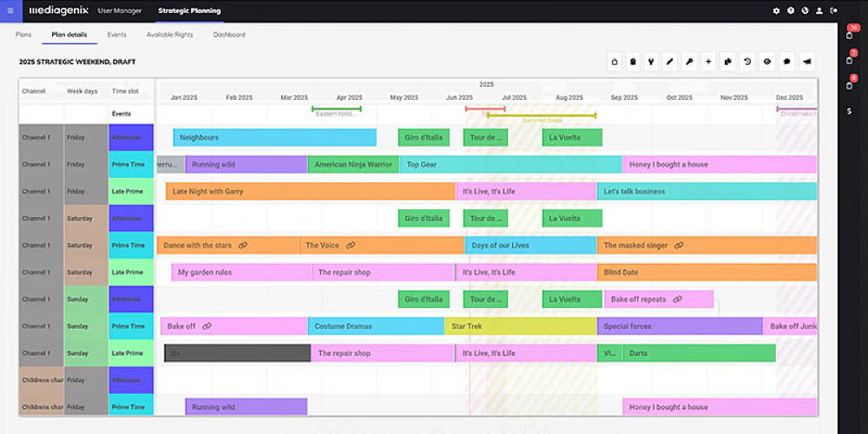Screen dimensions: 868x434
Task: Open the settings gear in the top bar
Action: coord(776,10)
